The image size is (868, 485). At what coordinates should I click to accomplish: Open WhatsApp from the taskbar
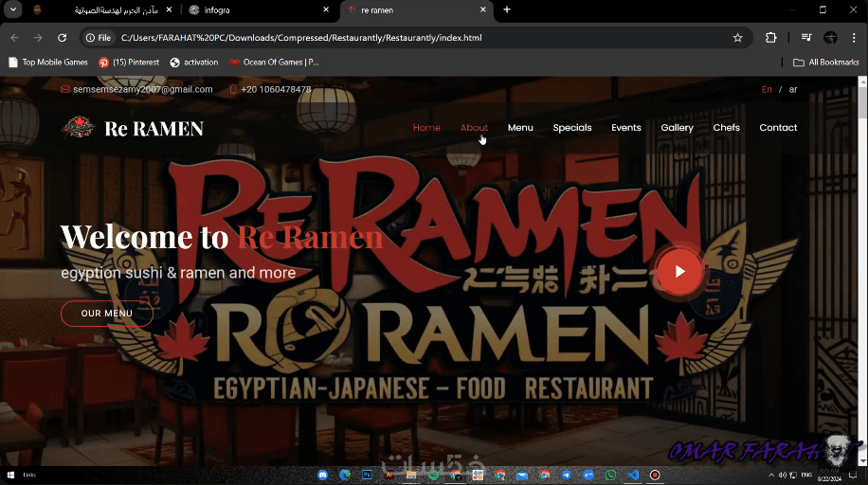point(610,475)
